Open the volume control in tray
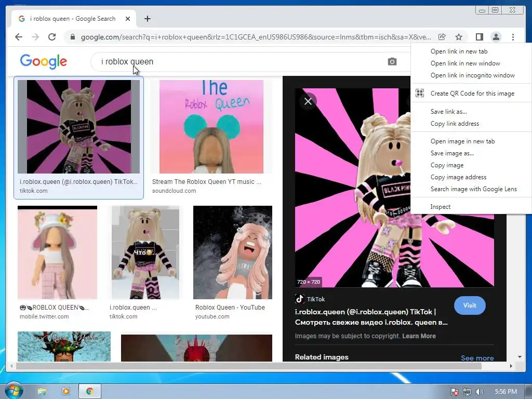 [479, 392]
